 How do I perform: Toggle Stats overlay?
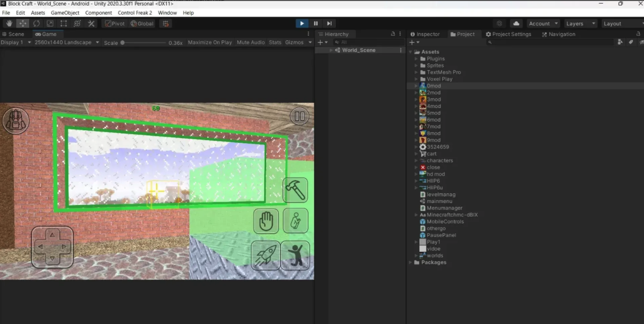click(x=275, y=42)
